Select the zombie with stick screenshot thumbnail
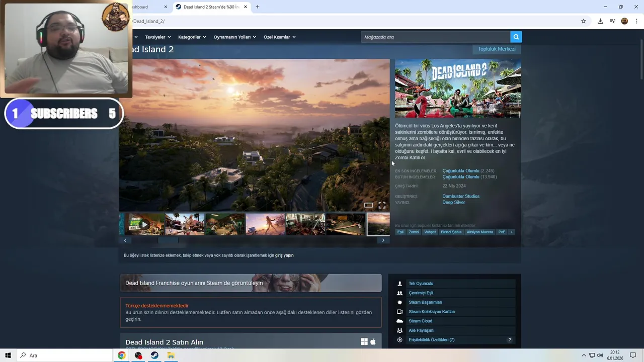 coord(185,224)
